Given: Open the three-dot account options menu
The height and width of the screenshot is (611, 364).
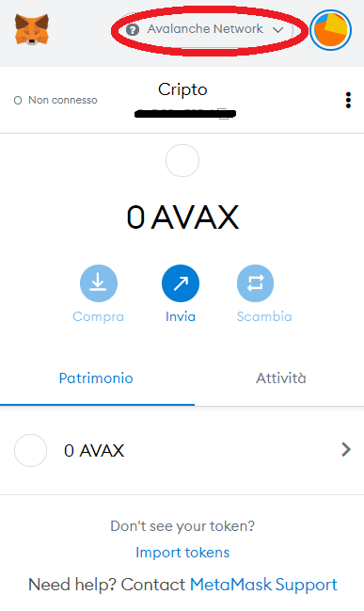Looking at the screenshot, I should pos(348,100).
